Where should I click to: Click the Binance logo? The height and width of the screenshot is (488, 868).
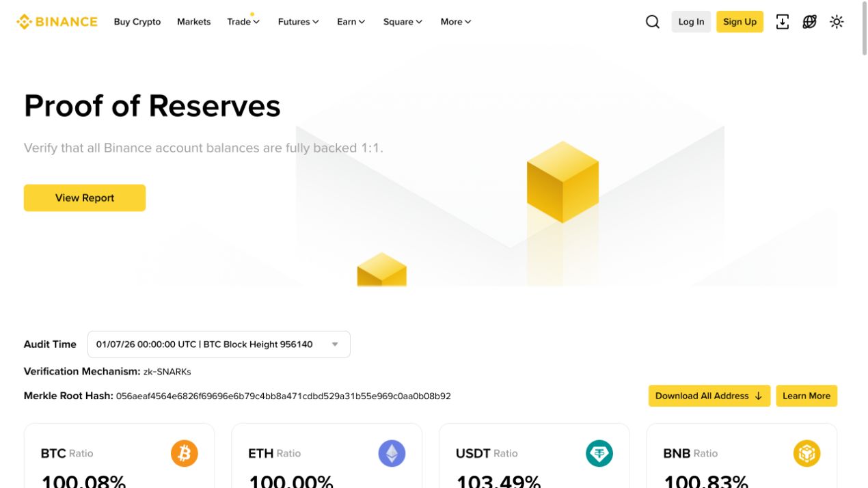pos(57,22)
